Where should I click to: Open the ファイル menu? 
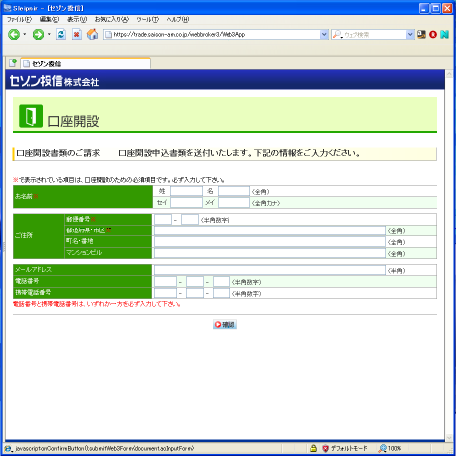pyautogui.click(x=19, y=19)
